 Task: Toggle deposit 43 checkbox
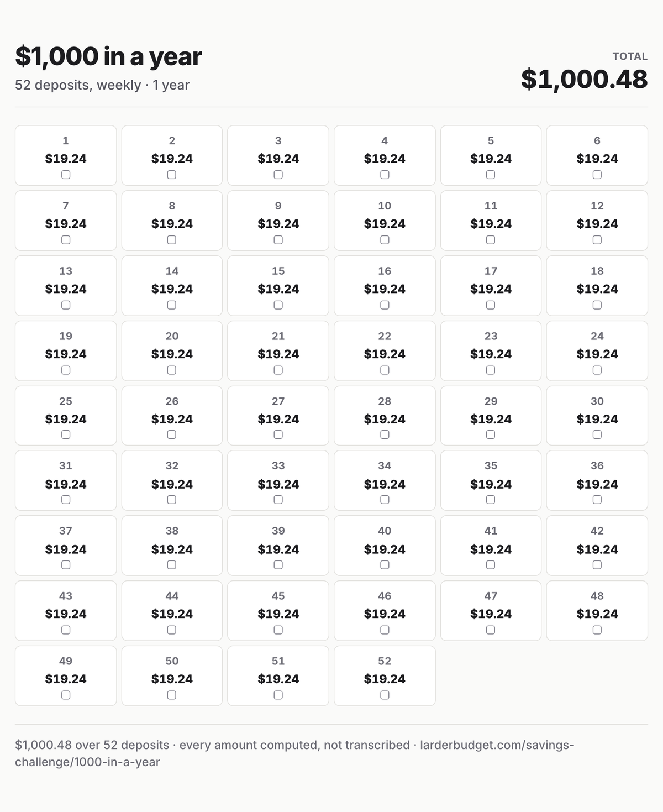click(66, 630)
